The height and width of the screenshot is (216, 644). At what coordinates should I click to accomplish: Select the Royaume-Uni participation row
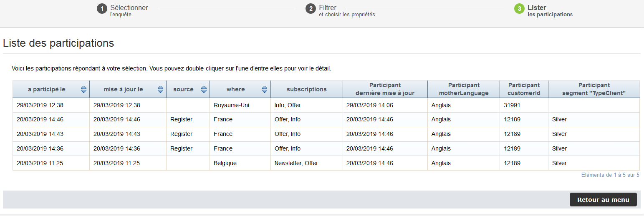(231, 105)
